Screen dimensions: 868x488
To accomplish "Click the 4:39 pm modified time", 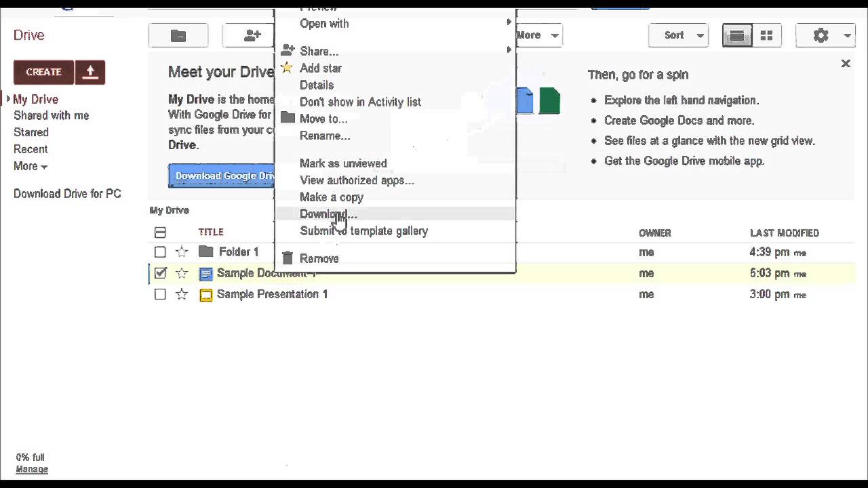I will (770, 252).
